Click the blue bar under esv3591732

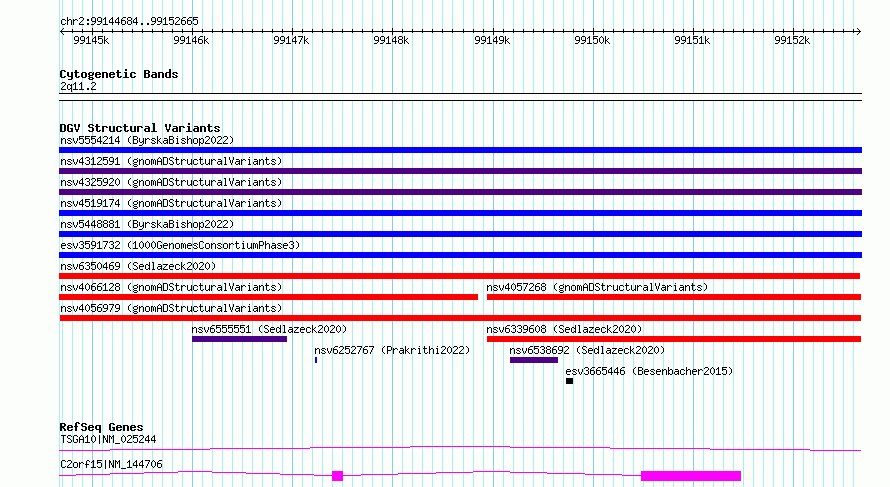pyautogui.click(x=460, y=255)
